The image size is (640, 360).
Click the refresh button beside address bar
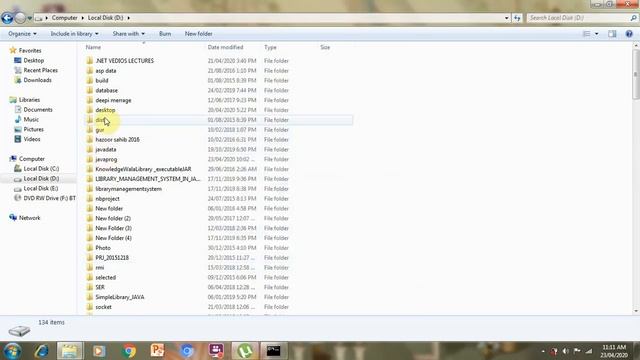pos(517,18)
